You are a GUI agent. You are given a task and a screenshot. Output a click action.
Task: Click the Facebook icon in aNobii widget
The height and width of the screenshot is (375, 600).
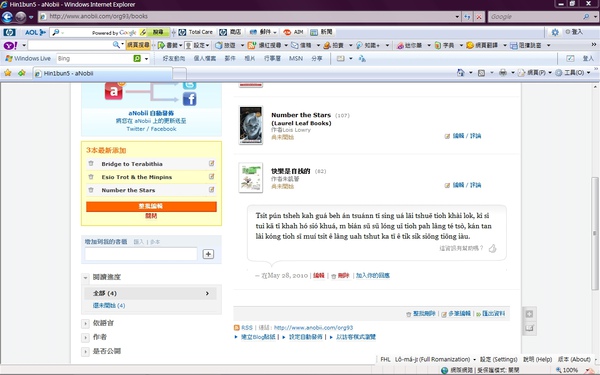tap(189, 99)
